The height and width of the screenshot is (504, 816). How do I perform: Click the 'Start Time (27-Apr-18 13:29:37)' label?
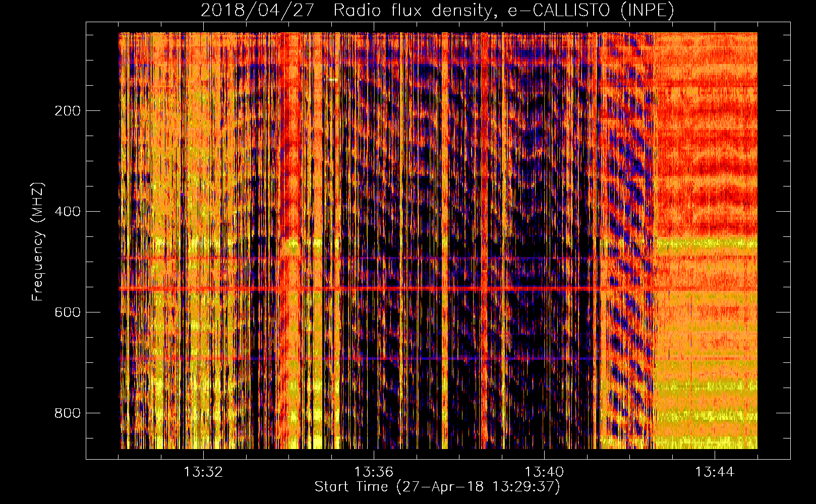(437, 487)
